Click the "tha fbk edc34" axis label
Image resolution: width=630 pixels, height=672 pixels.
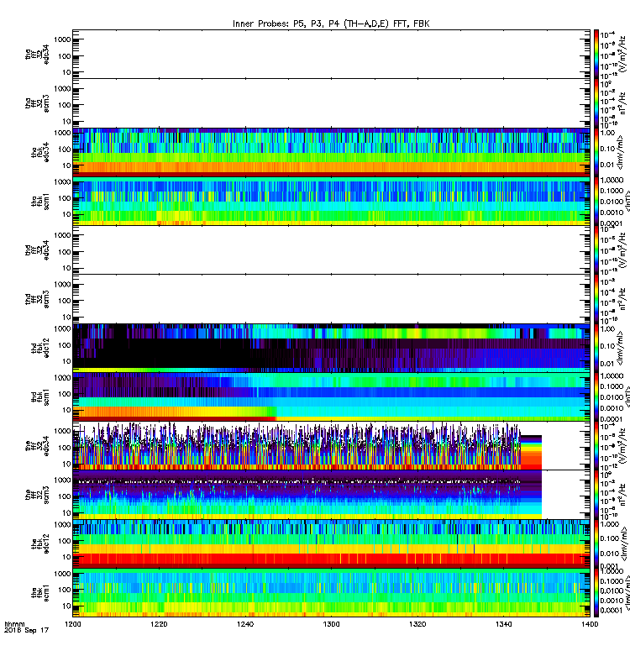coord(39,152)
